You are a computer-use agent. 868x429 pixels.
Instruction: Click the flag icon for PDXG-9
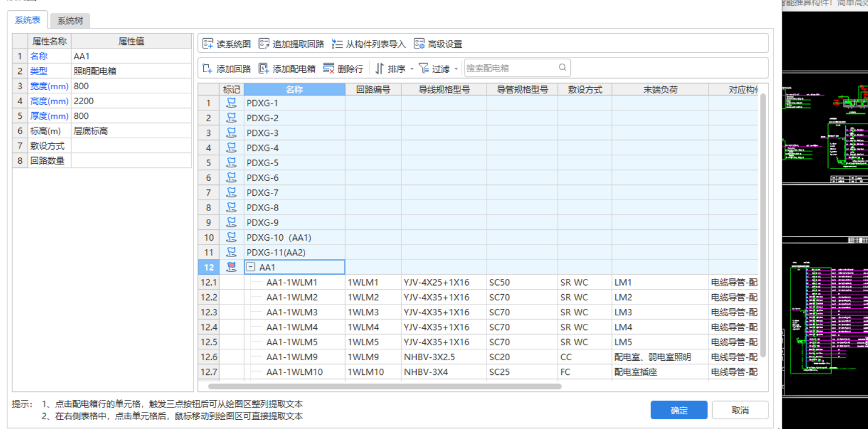click(231, 222)
